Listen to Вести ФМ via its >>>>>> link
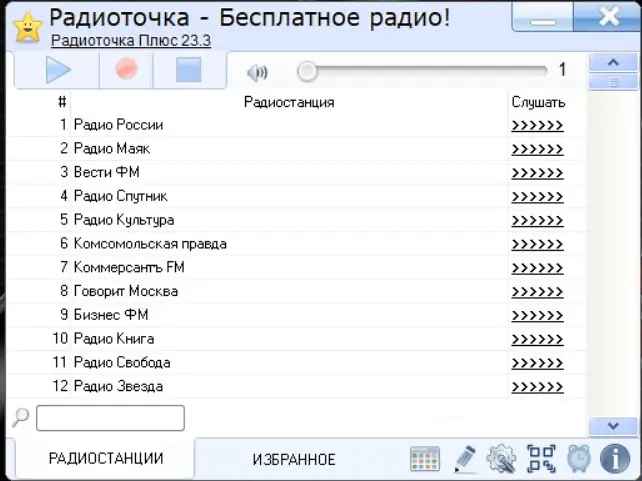The image size is (642, 481). (x=537, y=173)
